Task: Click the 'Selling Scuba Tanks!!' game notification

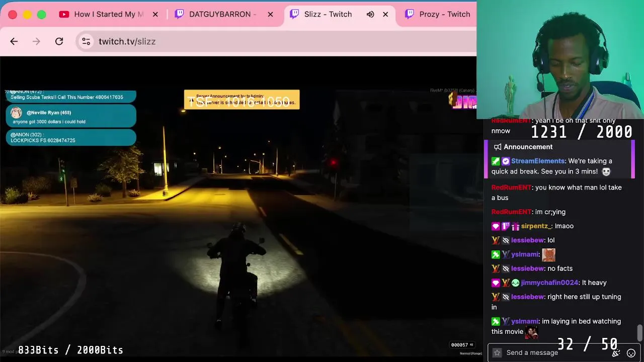Action: click(71, 96)
